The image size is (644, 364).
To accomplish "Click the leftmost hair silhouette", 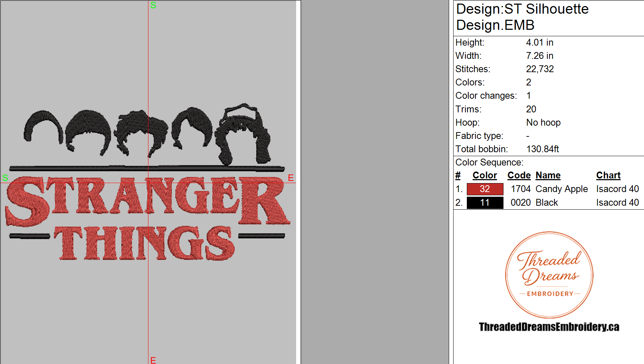I will 43,127.
